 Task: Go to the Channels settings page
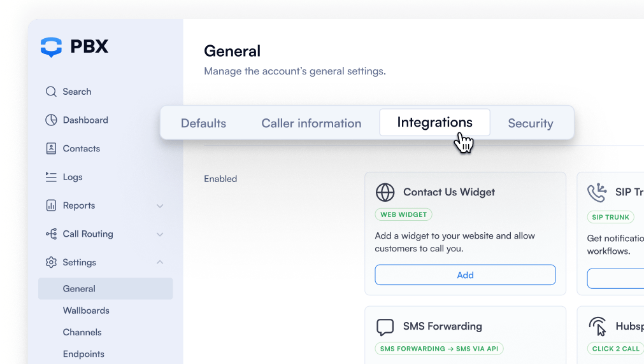click(x=82, y=332)
